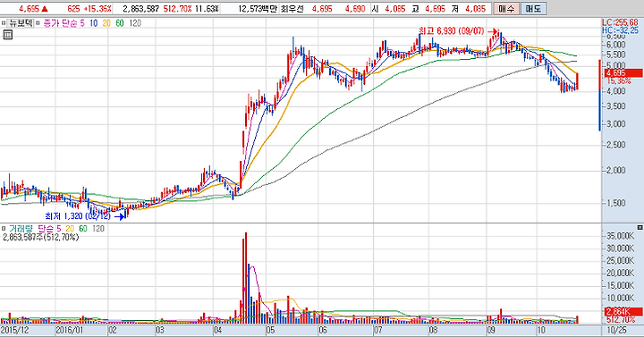Select the 뉴보텍 stock name label

[20, 23]
